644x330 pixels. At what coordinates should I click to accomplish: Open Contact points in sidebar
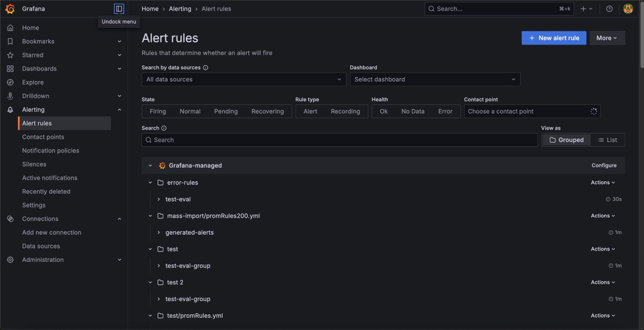[x=43, y=137]
